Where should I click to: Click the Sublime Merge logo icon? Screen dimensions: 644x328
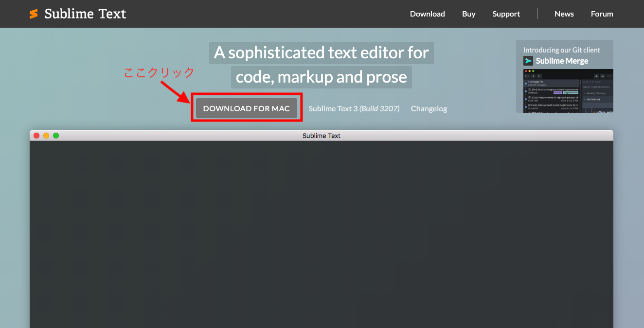pyautogui.click(x=528, y=61)
